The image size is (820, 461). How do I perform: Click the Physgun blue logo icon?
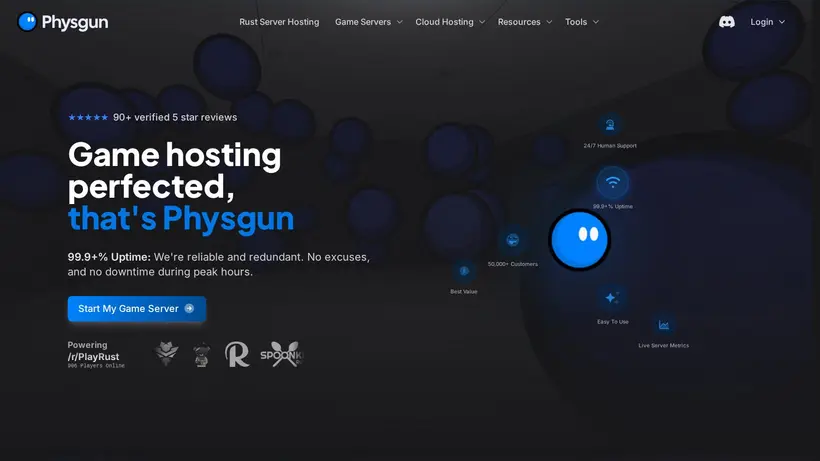[x=27, y=22]
